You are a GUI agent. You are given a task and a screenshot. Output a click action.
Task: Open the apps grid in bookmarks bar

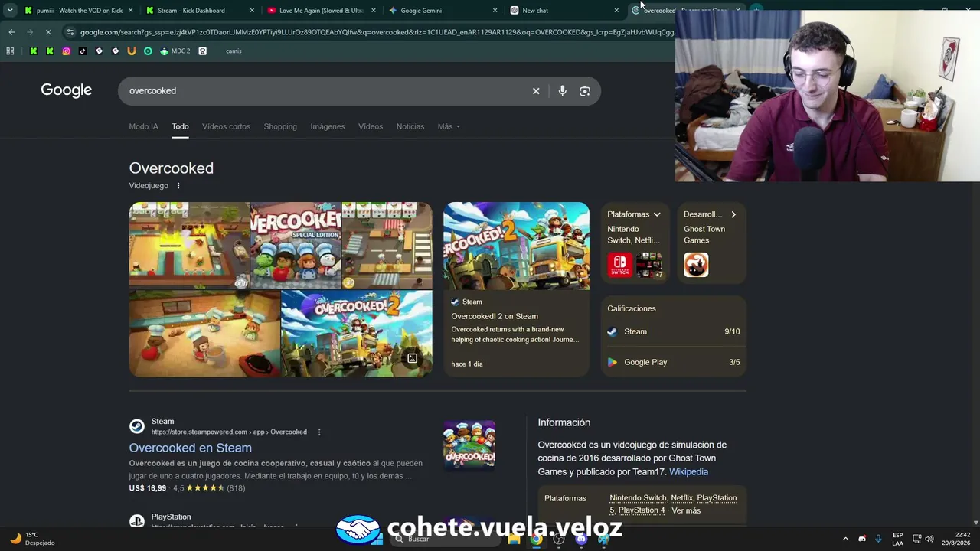(x=10, y=51)
